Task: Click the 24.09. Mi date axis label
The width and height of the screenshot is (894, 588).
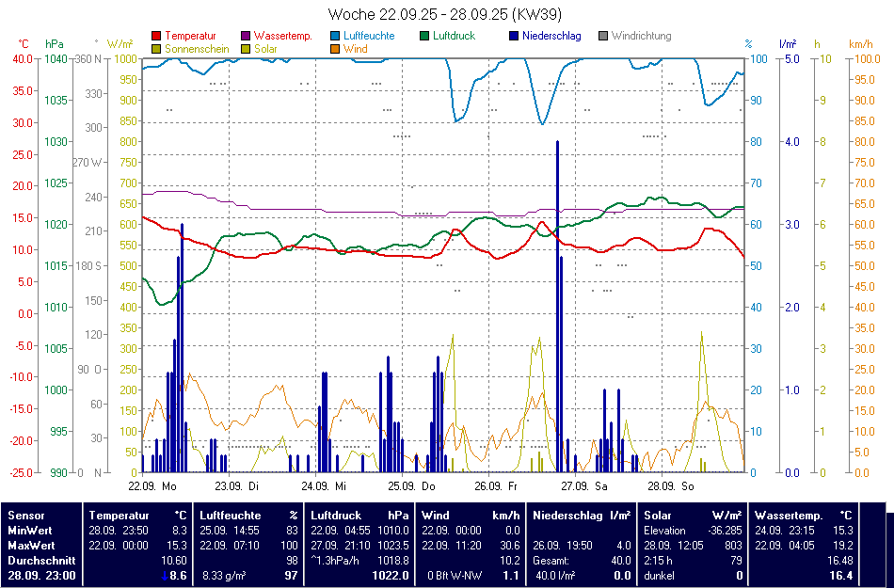Action: click(x=324, y=486)
